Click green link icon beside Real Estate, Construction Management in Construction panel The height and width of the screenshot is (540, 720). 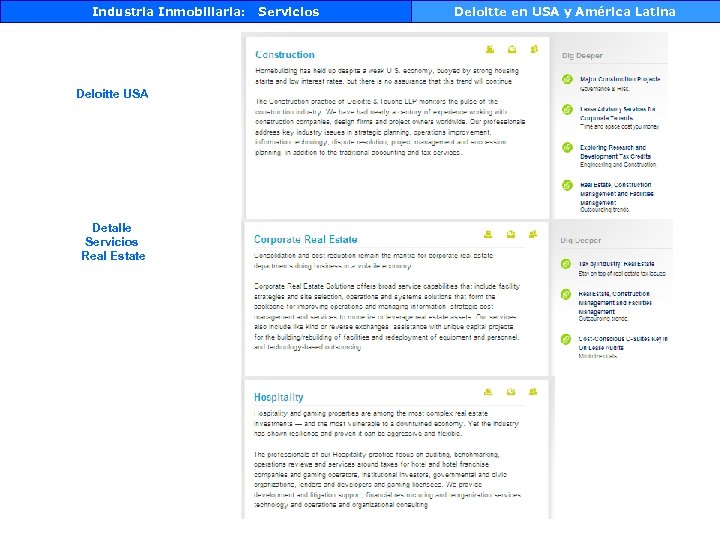pyautogui.click(x=568, y=185)
